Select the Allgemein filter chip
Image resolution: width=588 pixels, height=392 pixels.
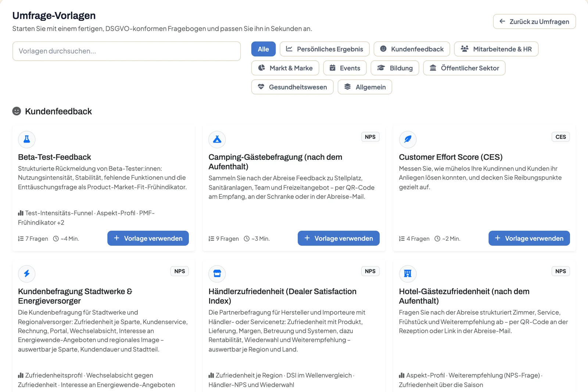(365, 87)
